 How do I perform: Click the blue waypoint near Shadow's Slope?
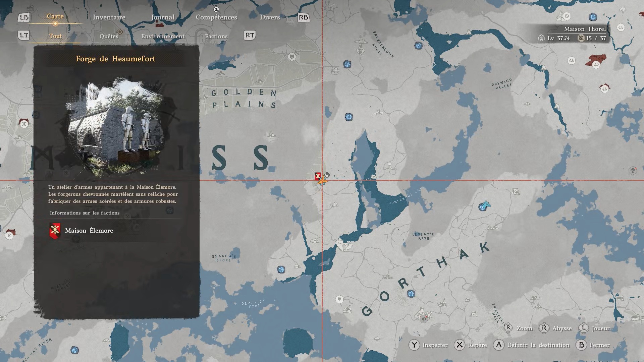click(x=281, y=269)
